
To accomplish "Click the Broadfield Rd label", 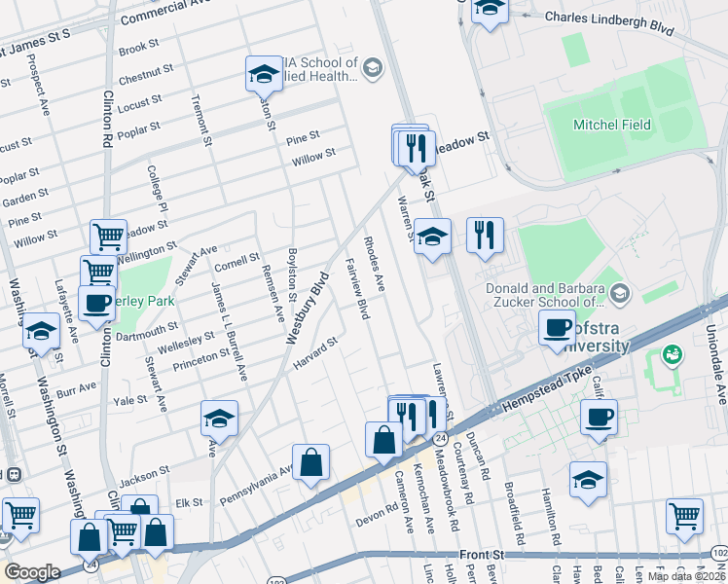I will [515, 514].
